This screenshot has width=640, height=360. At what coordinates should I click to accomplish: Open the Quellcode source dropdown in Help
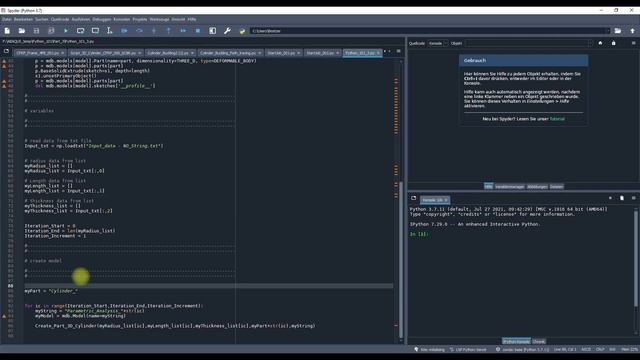(x=438, y=43)
